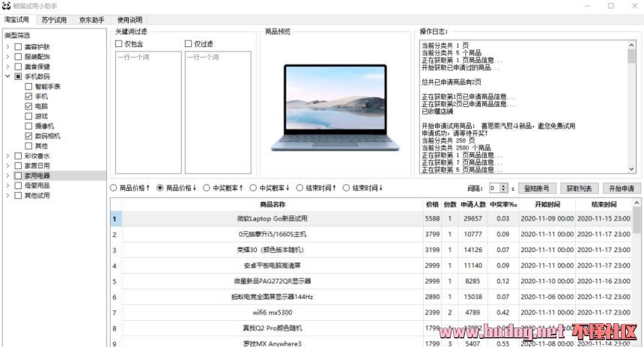Uncheck the 电脑 checkbox
This screenshot has height=347, width=644.
pos(28,106)
